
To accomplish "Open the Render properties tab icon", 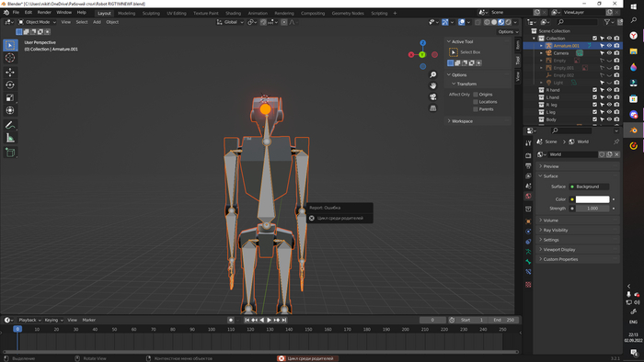I will 528,156.
